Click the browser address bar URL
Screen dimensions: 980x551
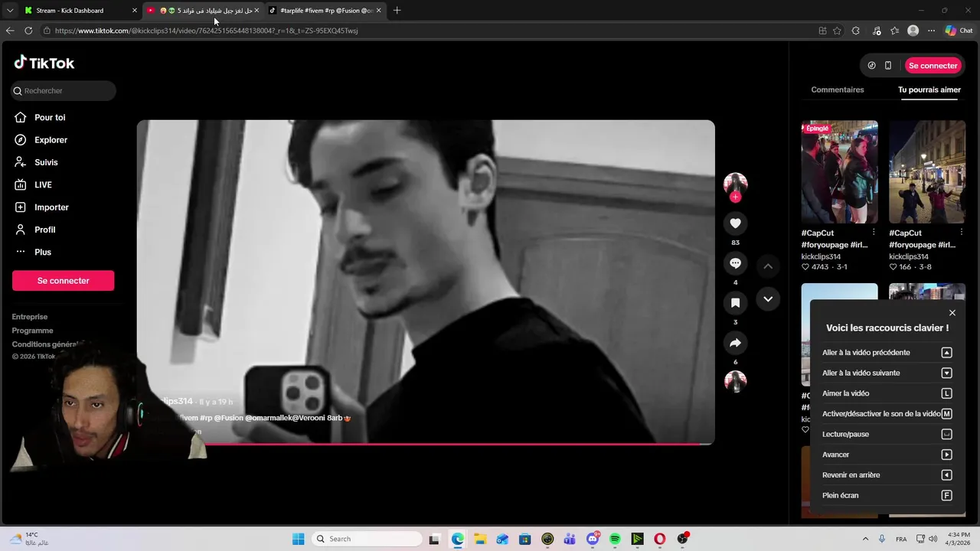(x=207, y=31)
